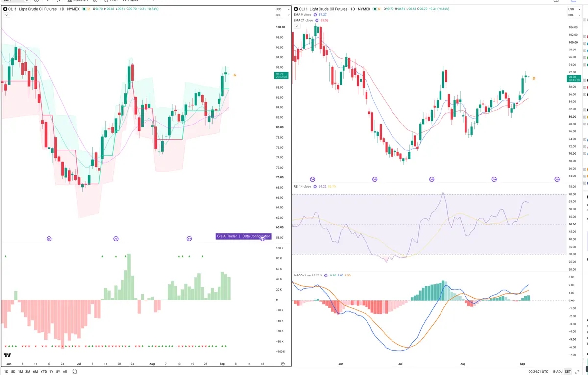Click the market status dot in left chart title
The image size is (588, 375).
click(x=84, y=9)
